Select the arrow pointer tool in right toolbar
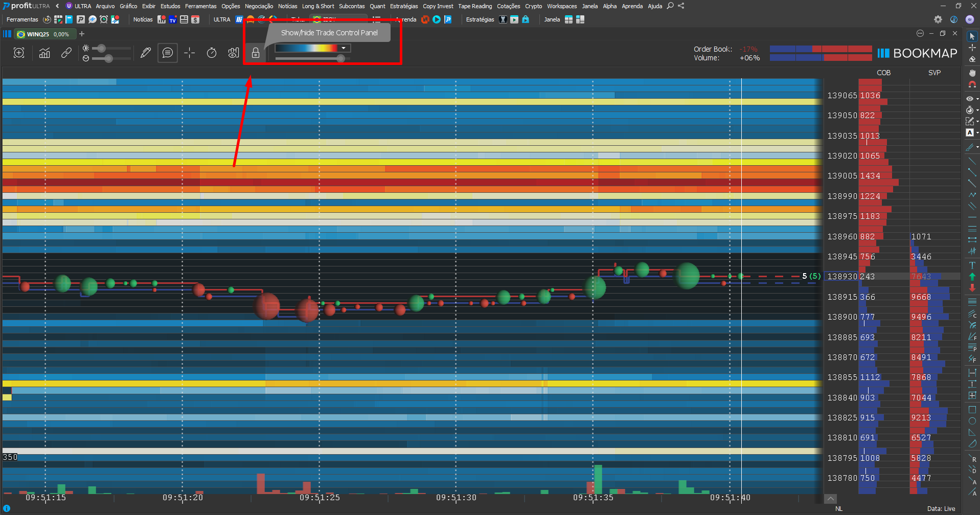The width and height of the screenshot is (980, 515). pyautogui.click(x=972, y=36)
